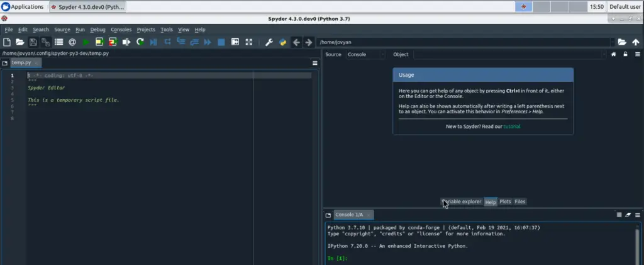Image resolution: width=644 pixels, height=265 pixels.
Task: Open the Debug menu
Action: pos(97,30)
